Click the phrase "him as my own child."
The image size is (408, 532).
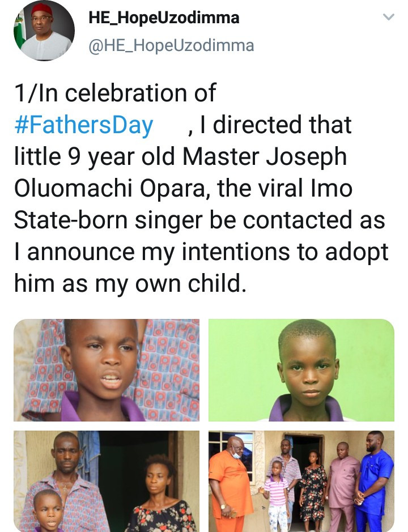130,283
